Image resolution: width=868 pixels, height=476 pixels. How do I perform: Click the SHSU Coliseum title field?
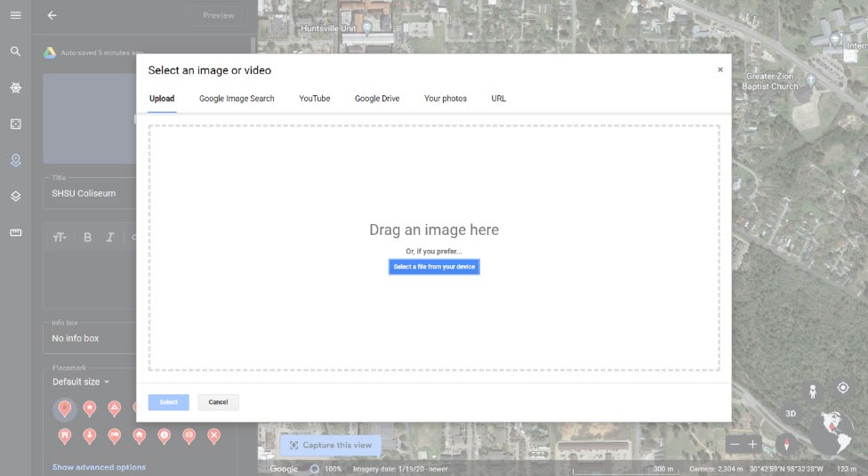(x=89, y=193)
